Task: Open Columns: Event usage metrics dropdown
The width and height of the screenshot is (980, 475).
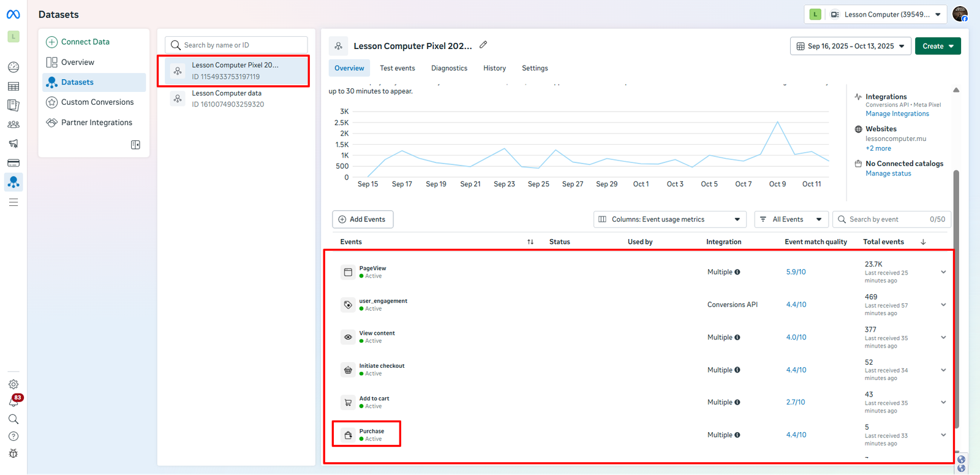Action: tap(670, 219)
